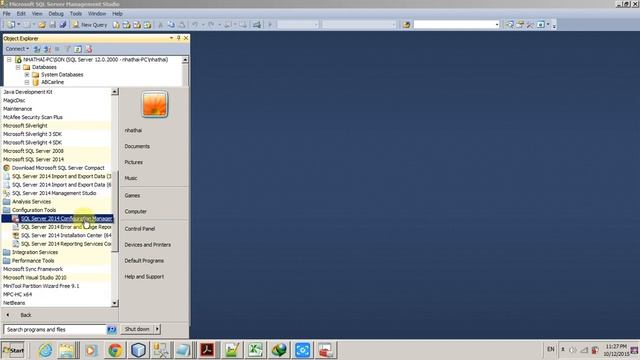This screenshot has height=360, width=640.
Task: Click the user account picture thumbnail
Action: pyautogui.click(x=155, y=104)
